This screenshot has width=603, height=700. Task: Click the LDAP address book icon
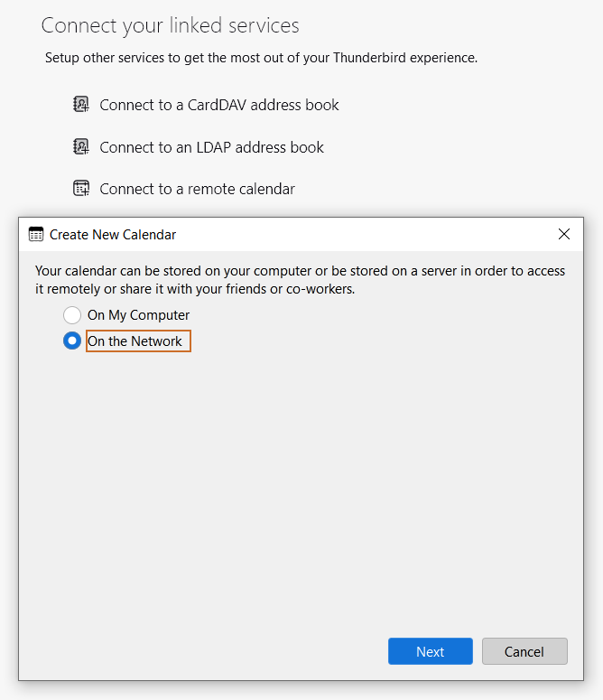pyautogui.click(x=81, y=147)
